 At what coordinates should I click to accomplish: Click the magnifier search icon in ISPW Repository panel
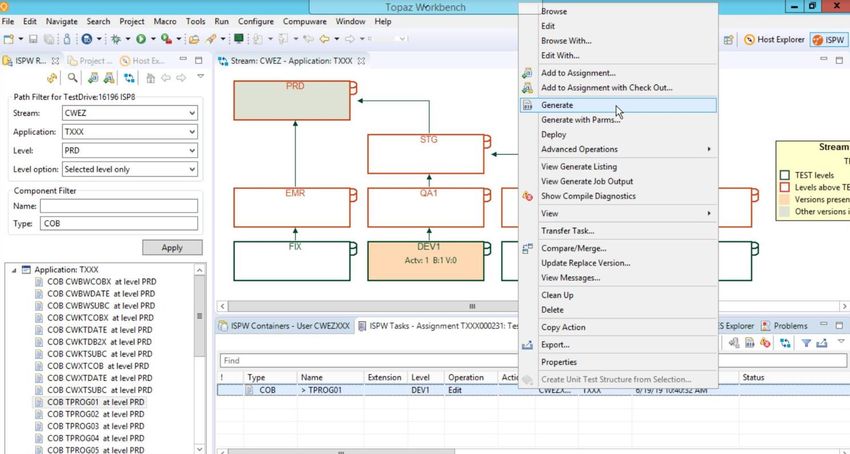click(x=72, y=78)
